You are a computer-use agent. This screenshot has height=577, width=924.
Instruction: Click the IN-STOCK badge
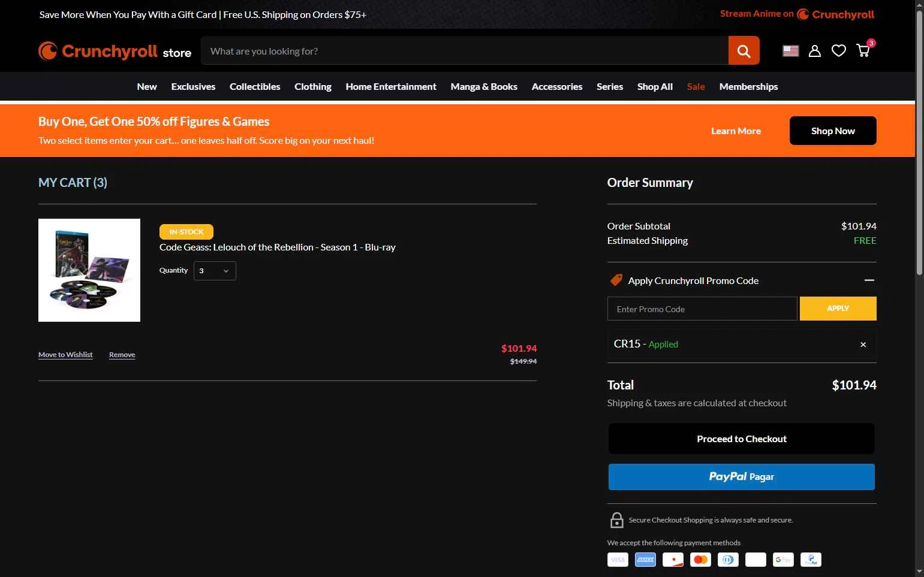point(186,231)
